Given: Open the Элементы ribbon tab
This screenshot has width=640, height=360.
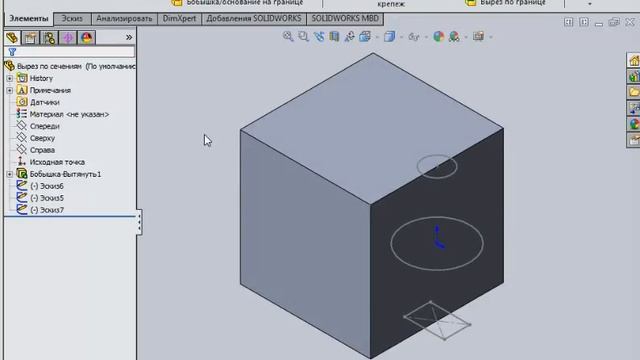Looking at the screenshot, I should [29, 19].
